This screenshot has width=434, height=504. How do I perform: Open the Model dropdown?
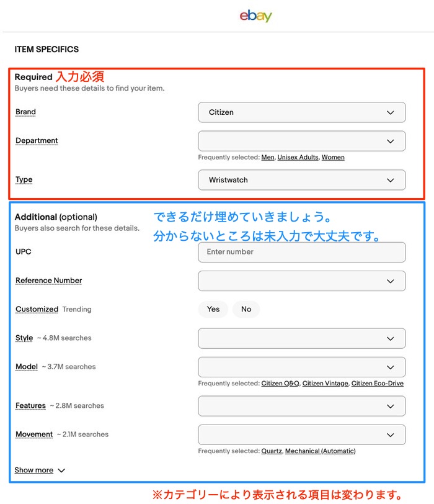(x=301, y=367)
